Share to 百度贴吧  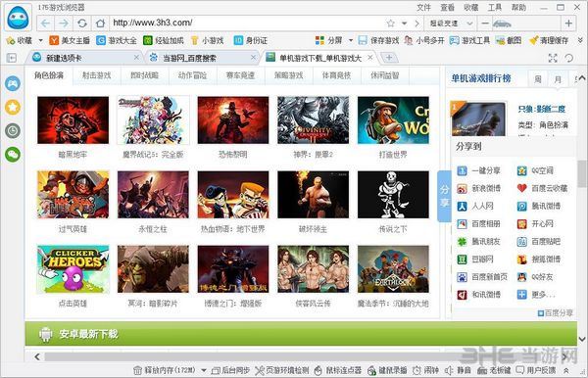[538, 242]
